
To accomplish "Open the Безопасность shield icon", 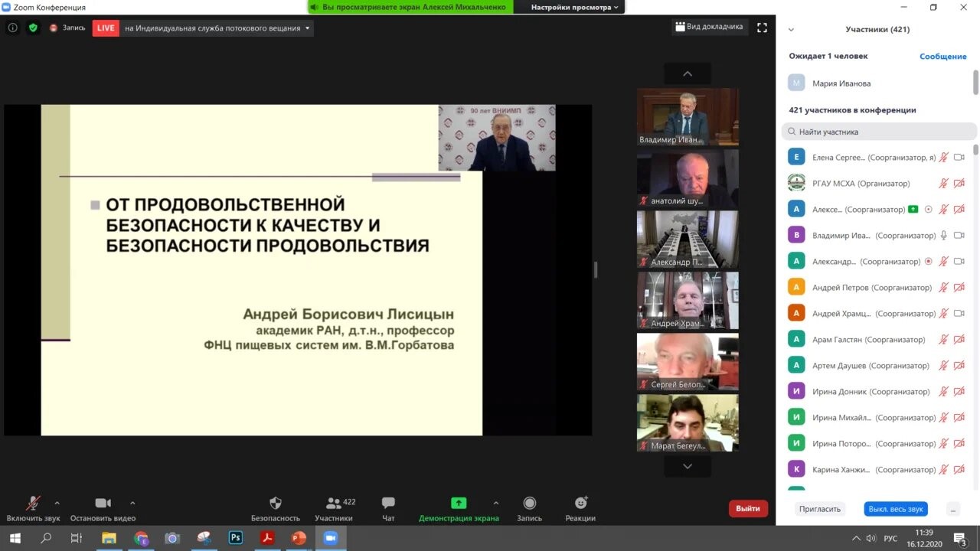I will tap(276, 504).
